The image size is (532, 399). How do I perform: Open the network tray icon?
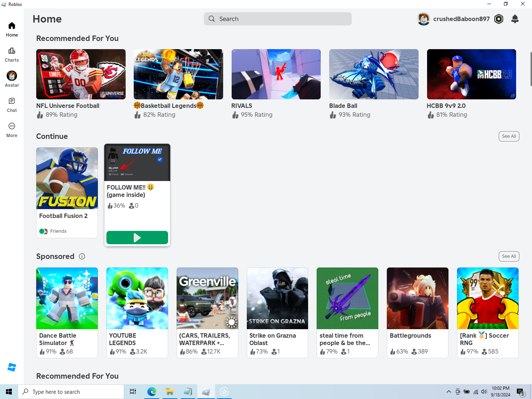[x=475, y=392]
